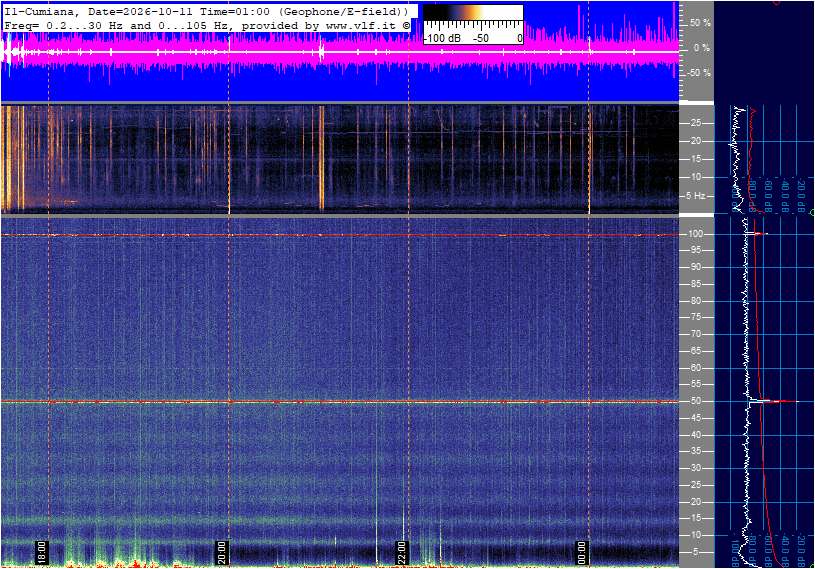Screen dimensions: 815x569
Task: Click the 18:00 time marker label
Action: [41, 552]
